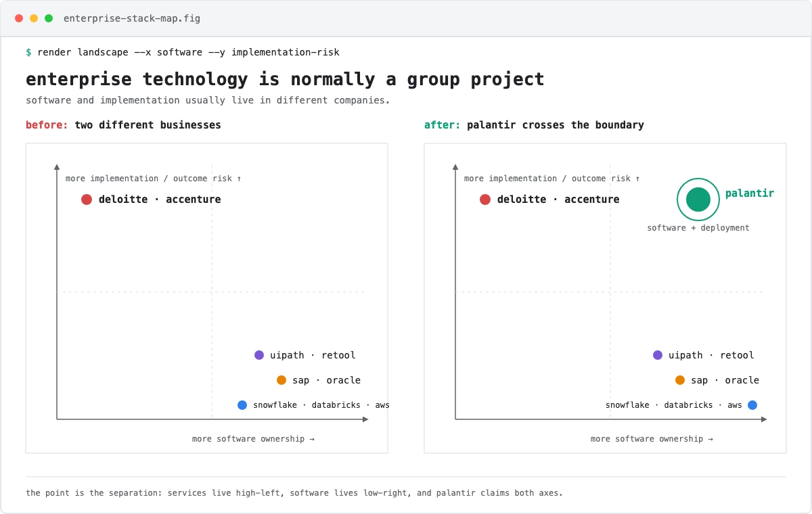Click 'more software ownership' label in before chart

tap(253, 439)
